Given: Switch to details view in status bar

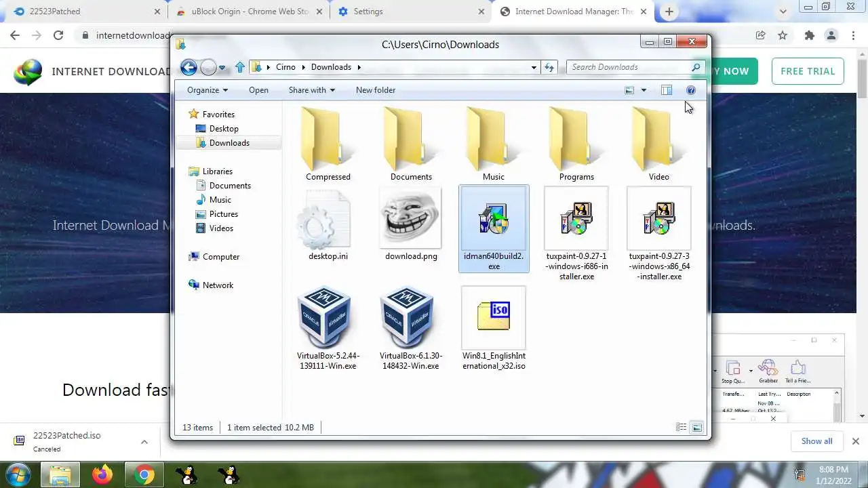Looking at the screenshot, I should point(681,427).
